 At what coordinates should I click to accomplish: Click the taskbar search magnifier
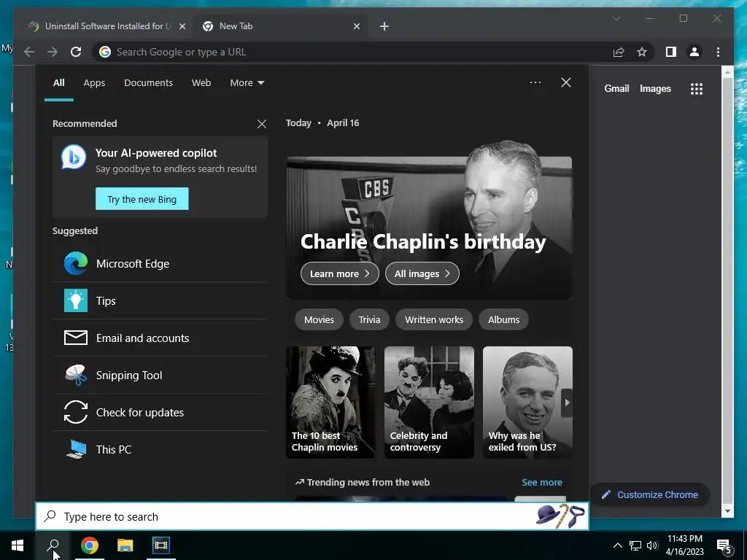coord(53,545)
